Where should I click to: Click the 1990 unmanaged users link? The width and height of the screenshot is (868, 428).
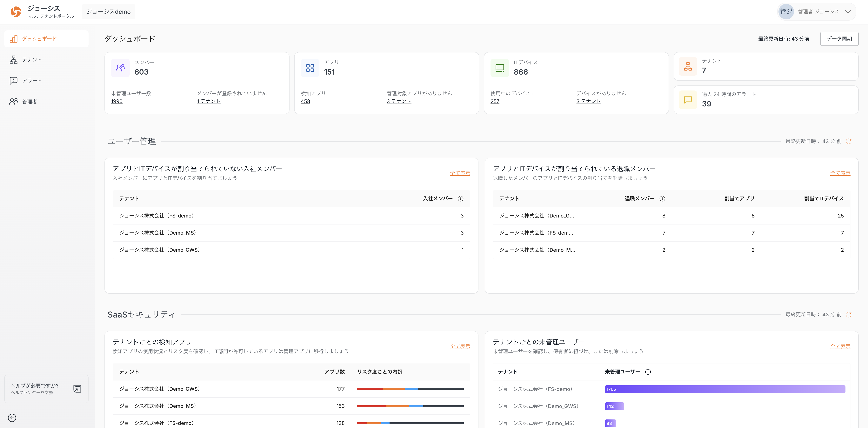[117, 101]
